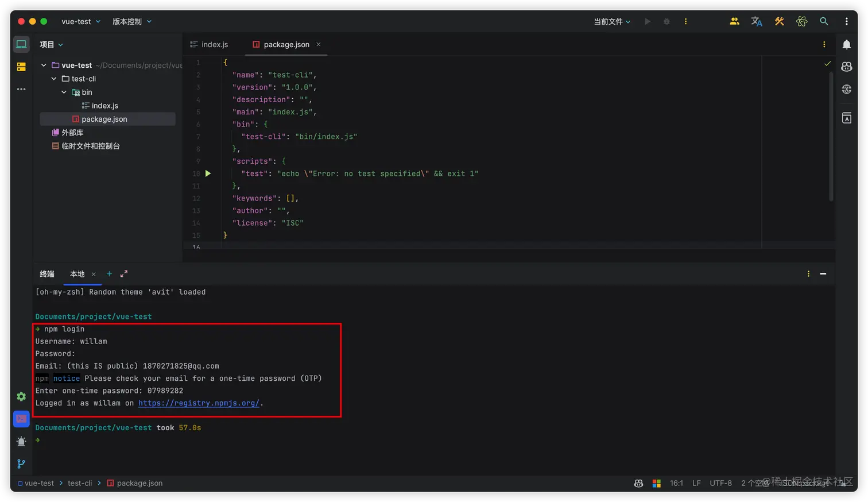Click the inspection checkmark in editor corner
This screenshot has height=502, width=868.
[x=827, y=63]
